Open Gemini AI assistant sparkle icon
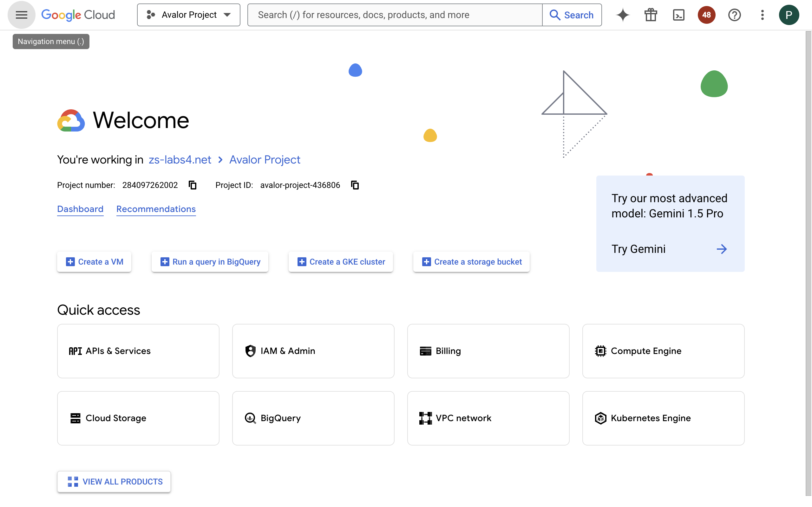Viewport: 812px width, 507px height. click(623, 15)
